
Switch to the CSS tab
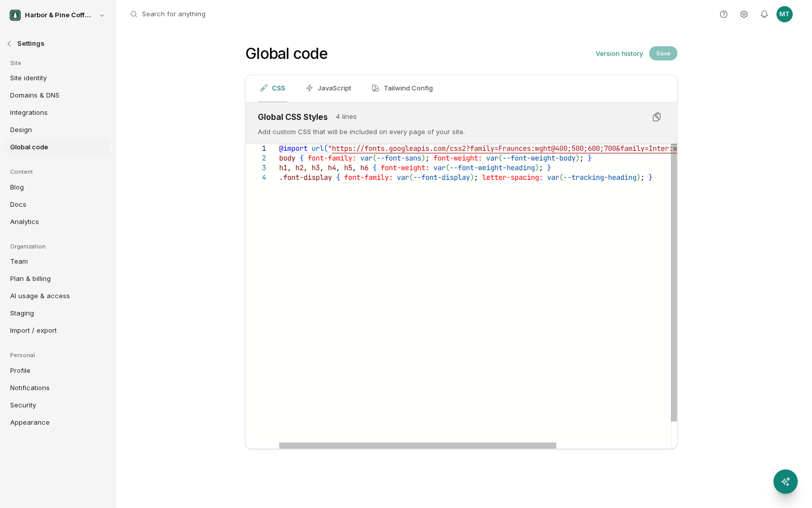coord(273,88)
